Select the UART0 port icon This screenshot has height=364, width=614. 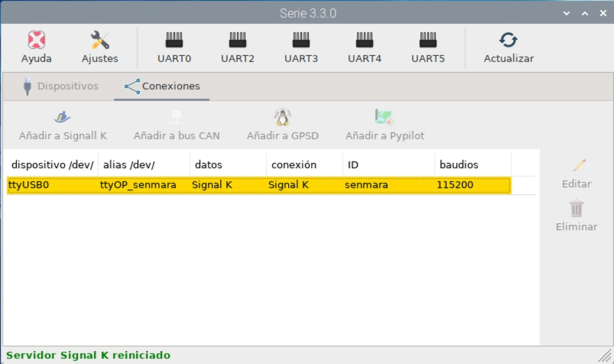point(174,39)
